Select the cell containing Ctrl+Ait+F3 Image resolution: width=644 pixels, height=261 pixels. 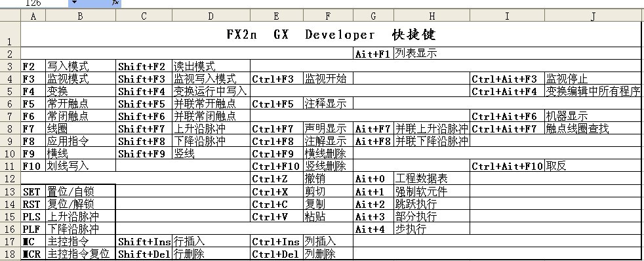(507, 79)
